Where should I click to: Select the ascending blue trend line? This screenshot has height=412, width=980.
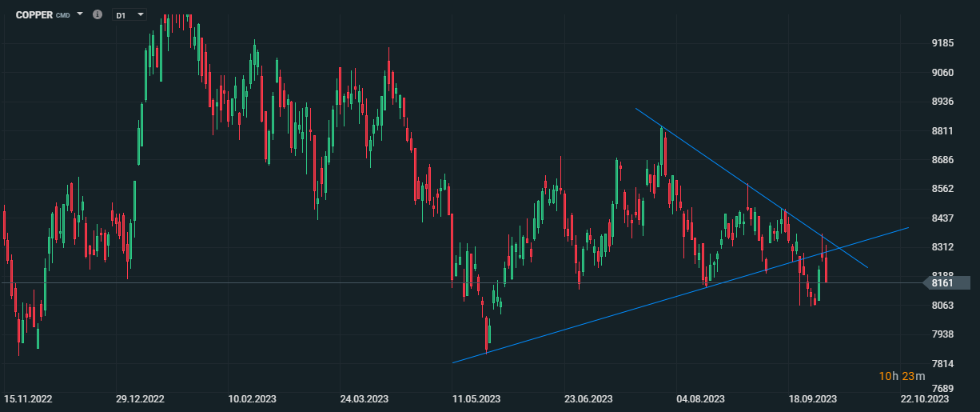click(680, 295)
